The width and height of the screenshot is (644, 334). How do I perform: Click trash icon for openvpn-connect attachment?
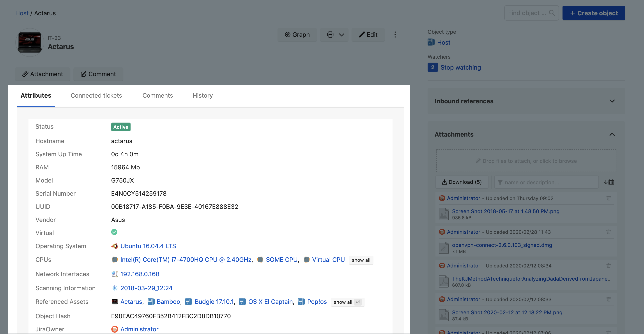609,232
